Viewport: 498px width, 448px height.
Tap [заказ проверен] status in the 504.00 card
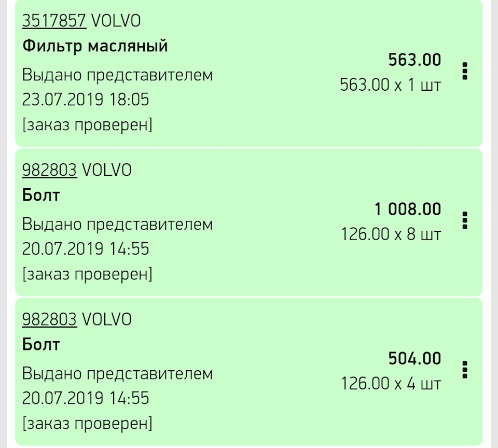click(87, 423)
